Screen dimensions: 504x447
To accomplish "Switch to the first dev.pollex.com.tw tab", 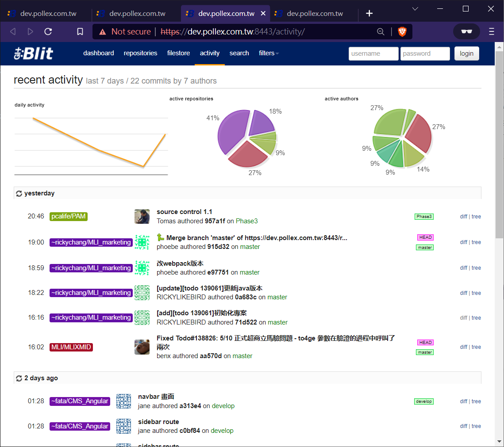I will (45, 14).
